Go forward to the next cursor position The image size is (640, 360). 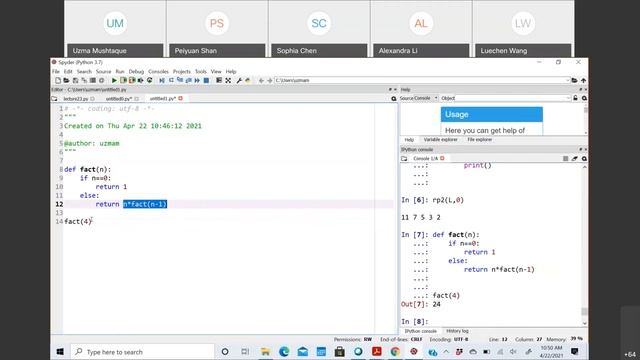(x=269, y=80)
